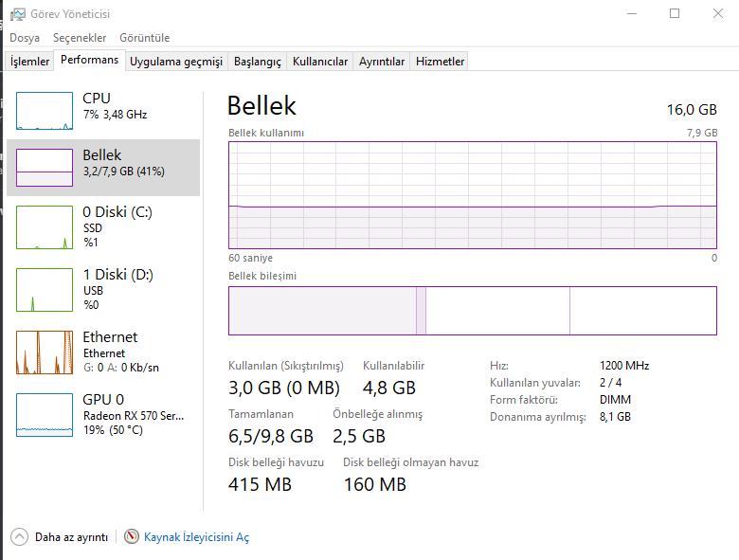Go to the Başlangıç tab
This screenshot has height=560, width=739.
point(258,62)
